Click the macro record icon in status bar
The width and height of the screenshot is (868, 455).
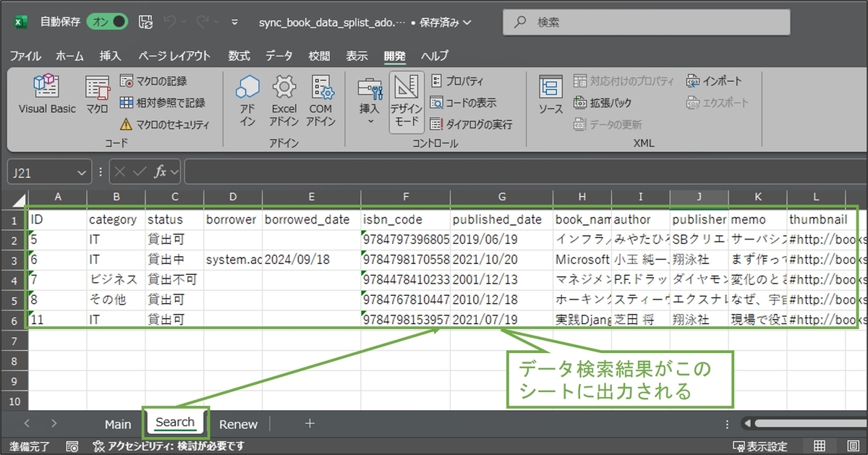72,446
